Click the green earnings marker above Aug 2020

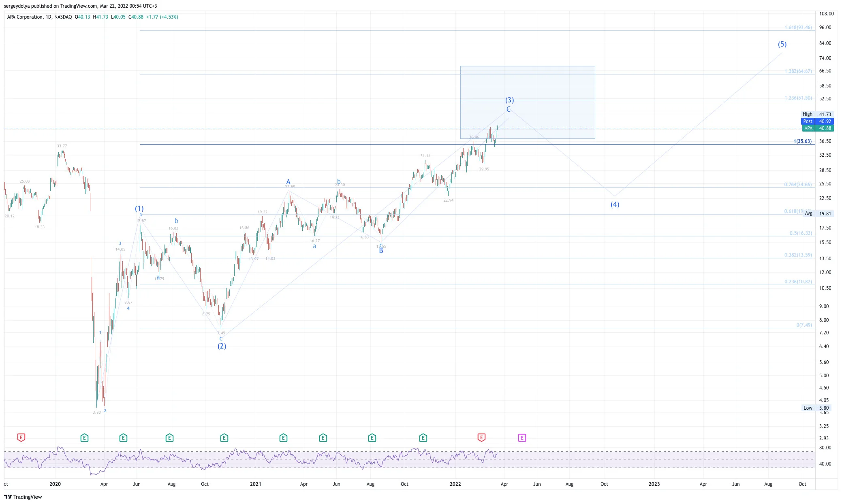[x=169, y=438]
